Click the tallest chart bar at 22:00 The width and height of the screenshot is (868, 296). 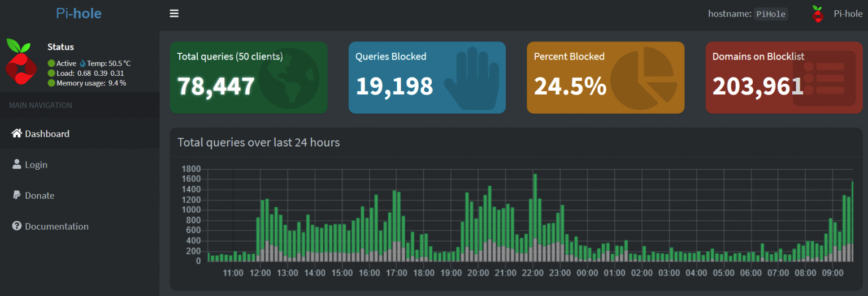535,217
